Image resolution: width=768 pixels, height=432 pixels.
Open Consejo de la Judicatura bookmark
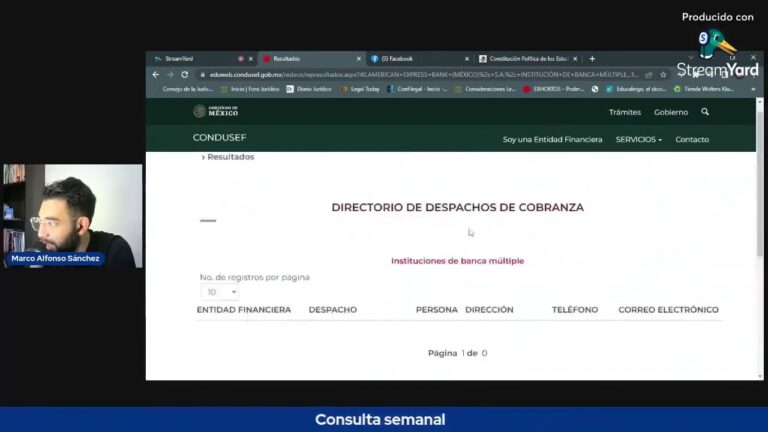(x=188, y=89)
